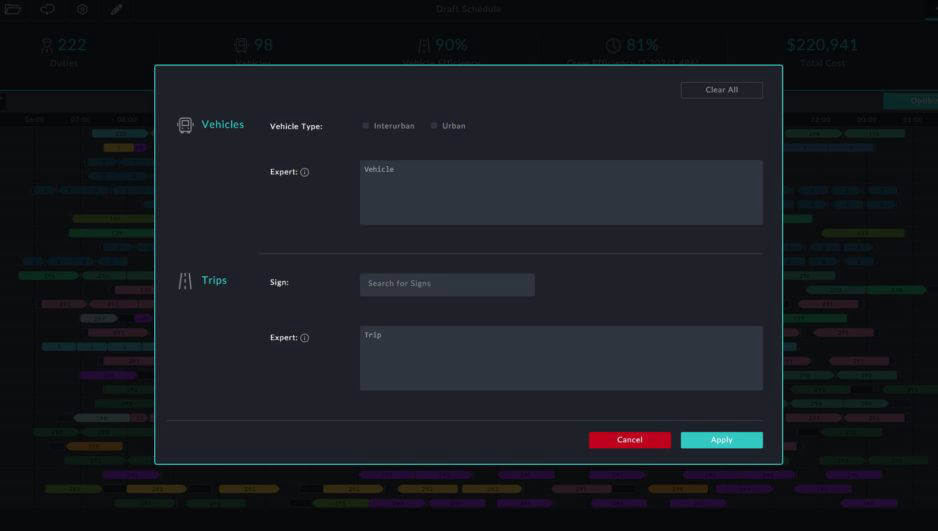Click the driver icon beside 222 Duties
The image size is (938, 531).
(46, 45)
